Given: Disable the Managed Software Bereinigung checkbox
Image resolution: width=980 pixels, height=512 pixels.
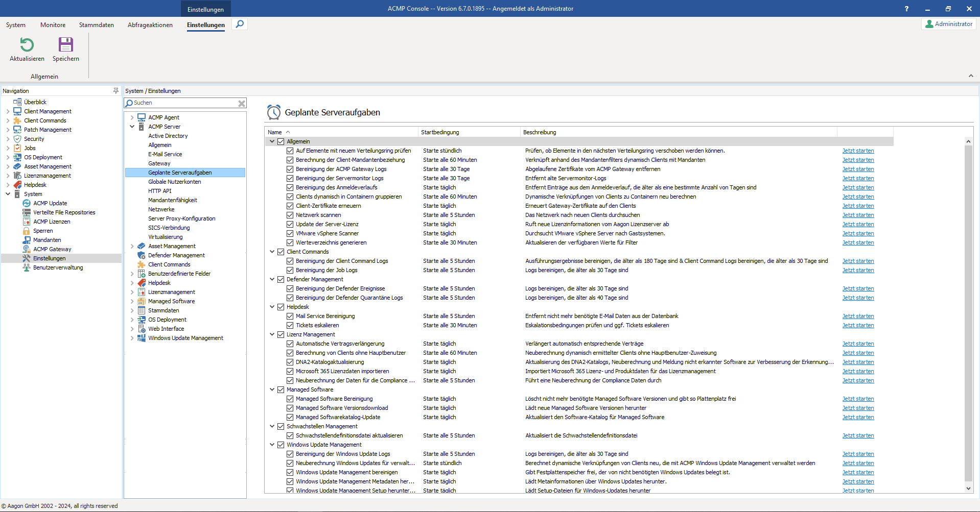Looking at the screenshot, I should (x=290, y=399).
